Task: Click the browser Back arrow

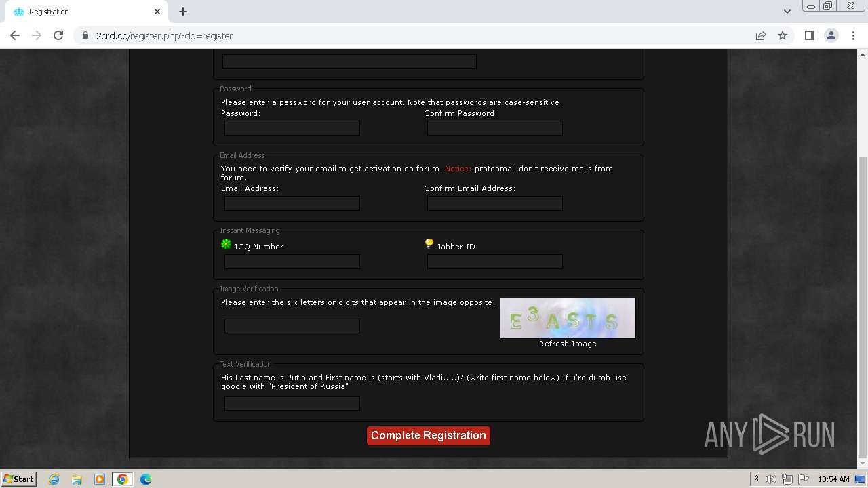Action: pos(15,35)
